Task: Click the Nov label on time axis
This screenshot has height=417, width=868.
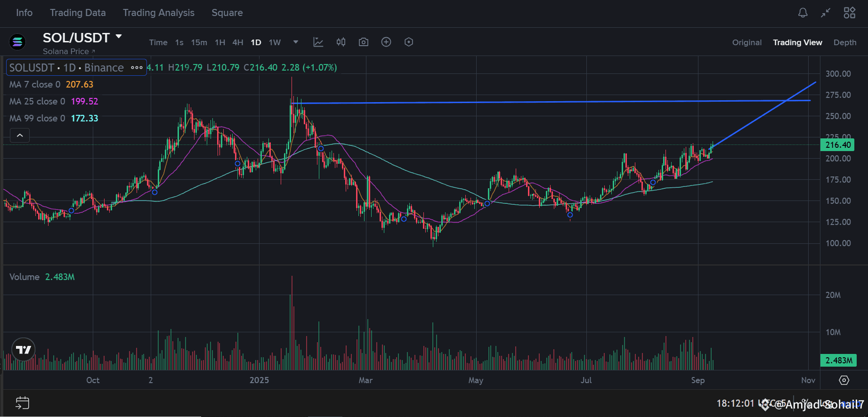Action: click(808, 380)
